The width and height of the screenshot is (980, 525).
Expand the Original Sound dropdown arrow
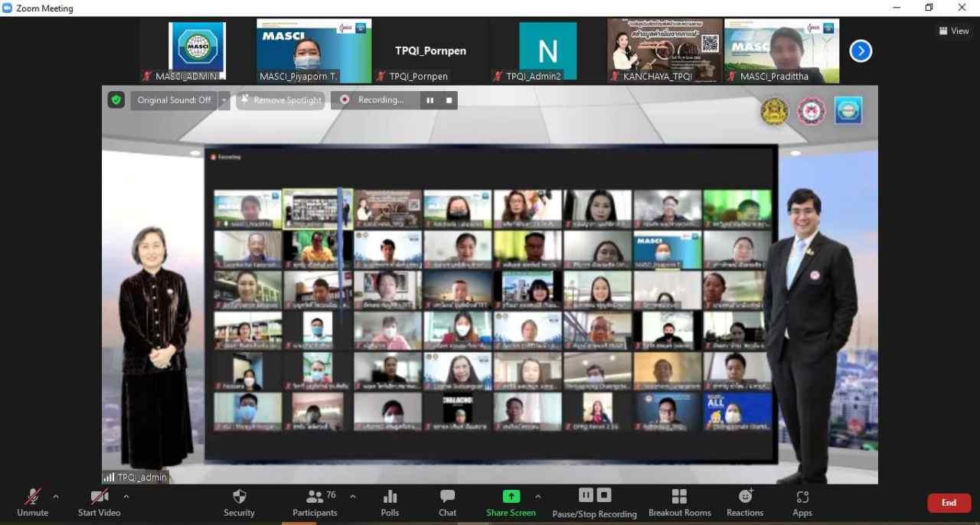click(224, 100)
